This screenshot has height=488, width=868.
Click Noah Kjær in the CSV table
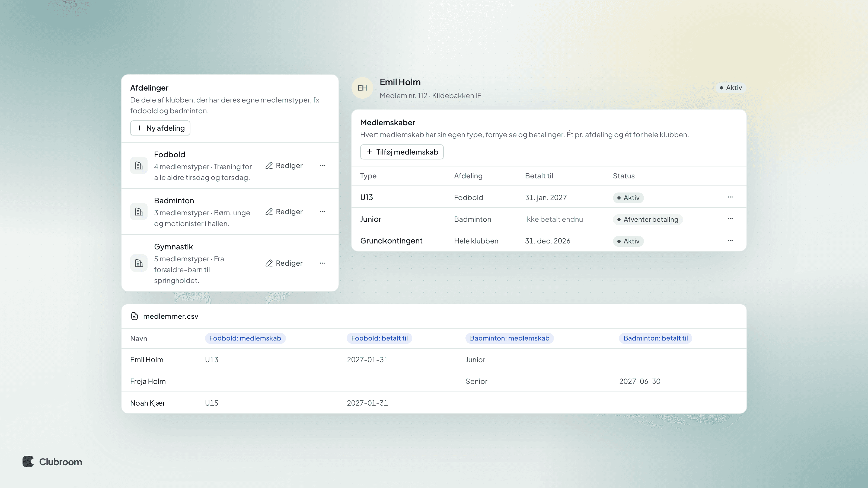point(148,403)
